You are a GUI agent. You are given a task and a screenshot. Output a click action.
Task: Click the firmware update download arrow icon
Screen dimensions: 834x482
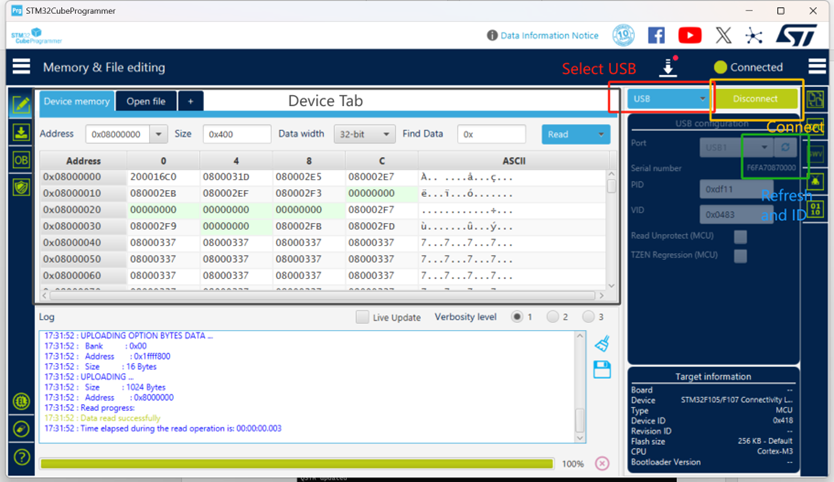point(668,67)
